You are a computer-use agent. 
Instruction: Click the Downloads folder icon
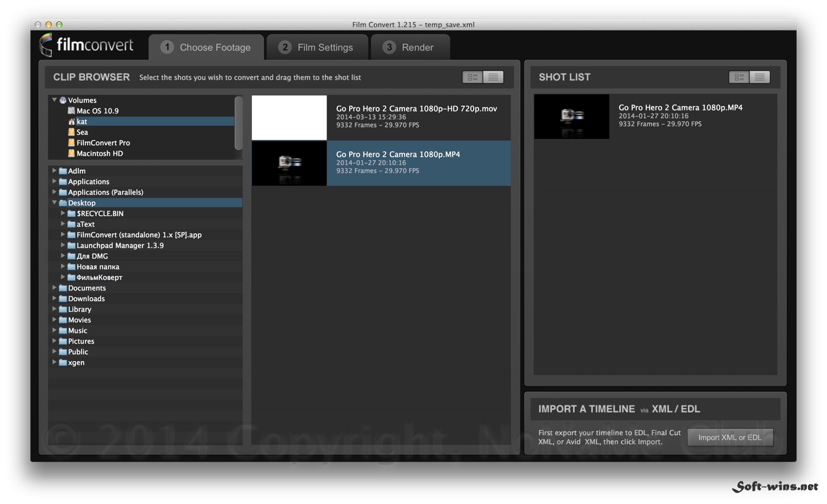pyautogui.click(x=63, y=299)
